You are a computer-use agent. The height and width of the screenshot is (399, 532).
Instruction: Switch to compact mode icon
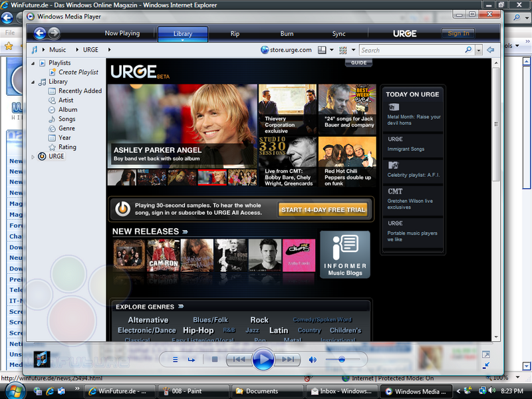pyautogui.click(x=486, y=365)
